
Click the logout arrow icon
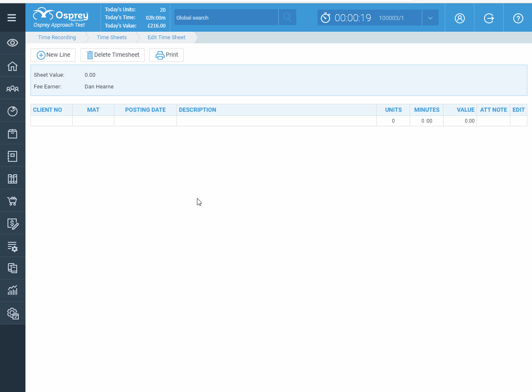pos(489,18)
